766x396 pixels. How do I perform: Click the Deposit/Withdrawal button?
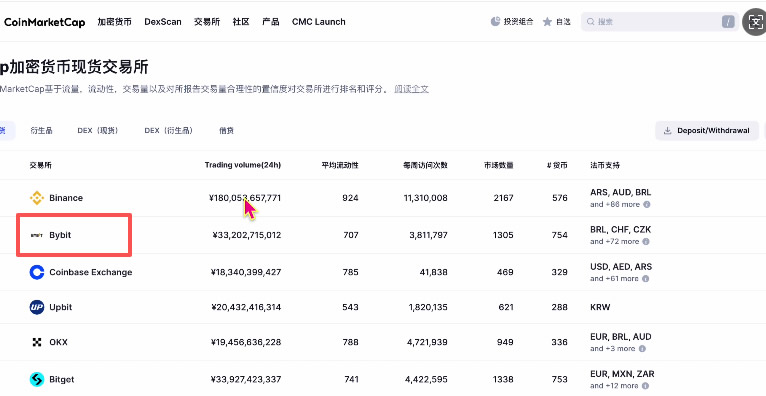pos(706,131)
